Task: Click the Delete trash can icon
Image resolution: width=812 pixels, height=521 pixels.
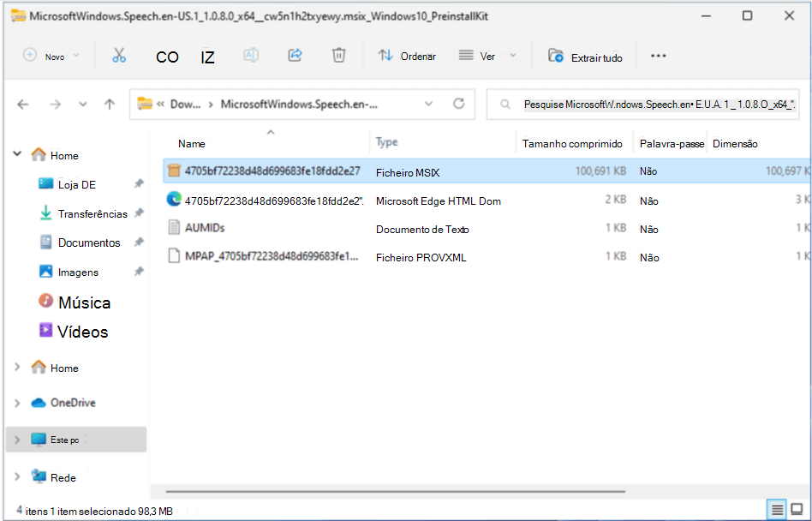Action: pyautogui.click(x=338, y=55)
